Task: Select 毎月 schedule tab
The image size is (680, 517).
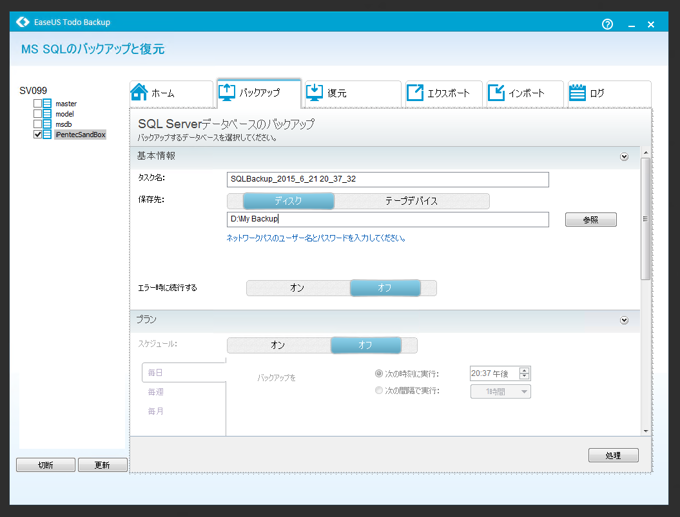Action: pyautogui.click(x=155, y=411)
